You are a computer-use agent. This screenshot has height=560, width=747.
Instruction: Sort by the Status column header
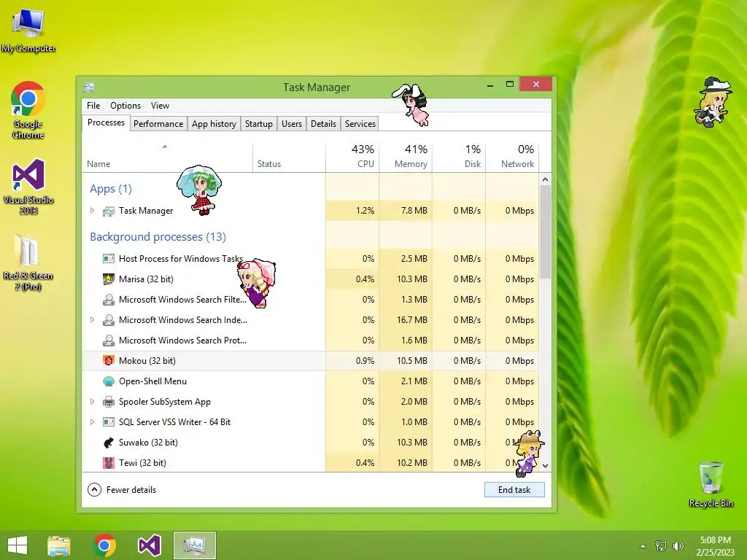tap(289, 157)
